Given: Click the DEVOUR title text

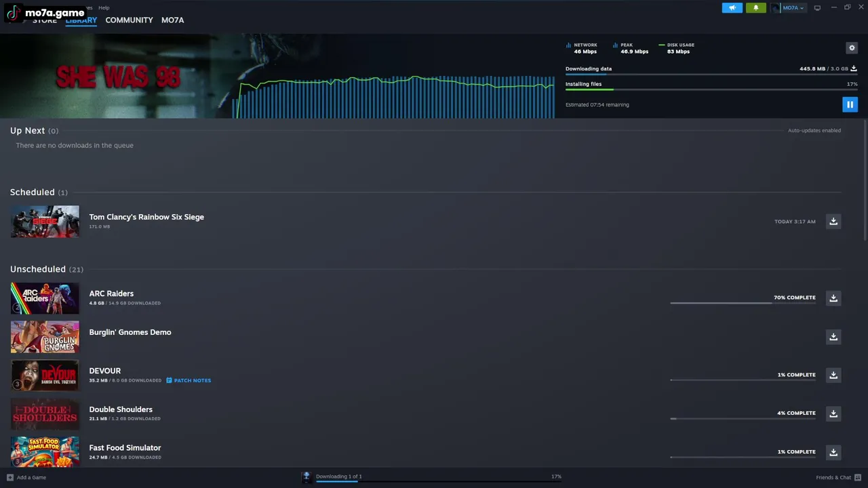Looking at the screenshot, I should click(105, 371).
